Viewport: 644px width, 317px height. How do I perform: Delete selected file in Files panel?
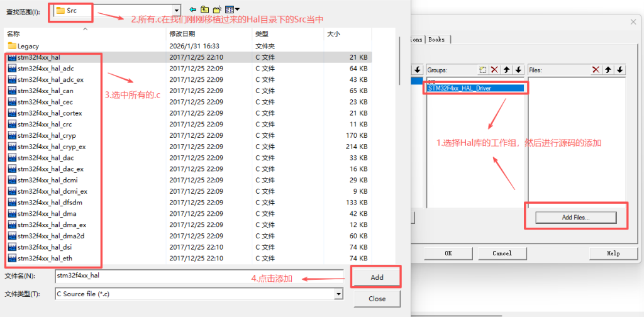[x=596, y=70]
